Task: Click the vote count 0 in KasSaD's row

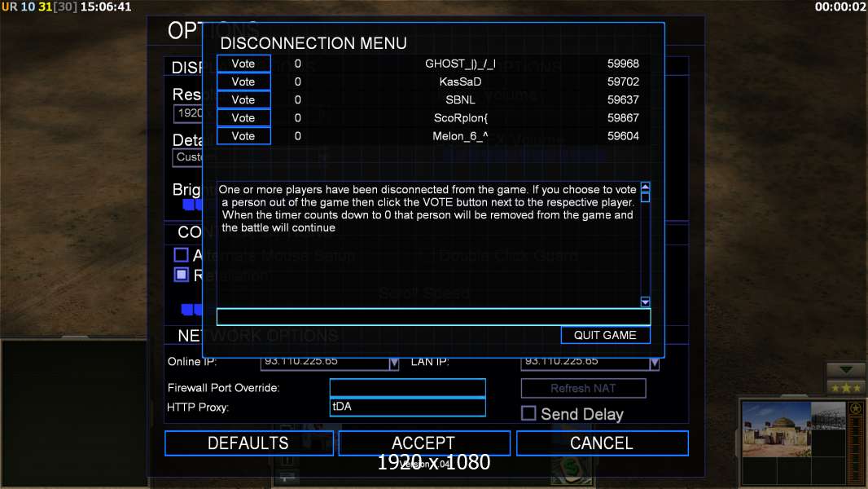Action: point(298,82)
